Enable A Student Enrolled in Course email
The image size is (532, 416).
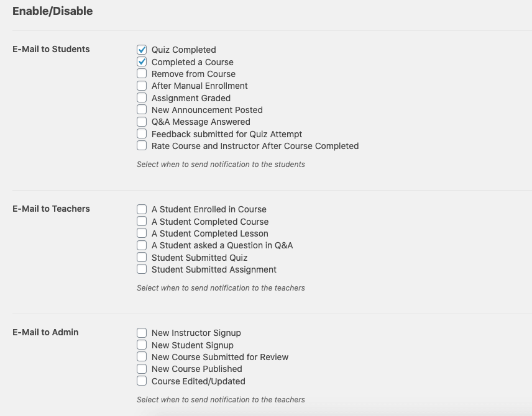click(x=142, y=209)
